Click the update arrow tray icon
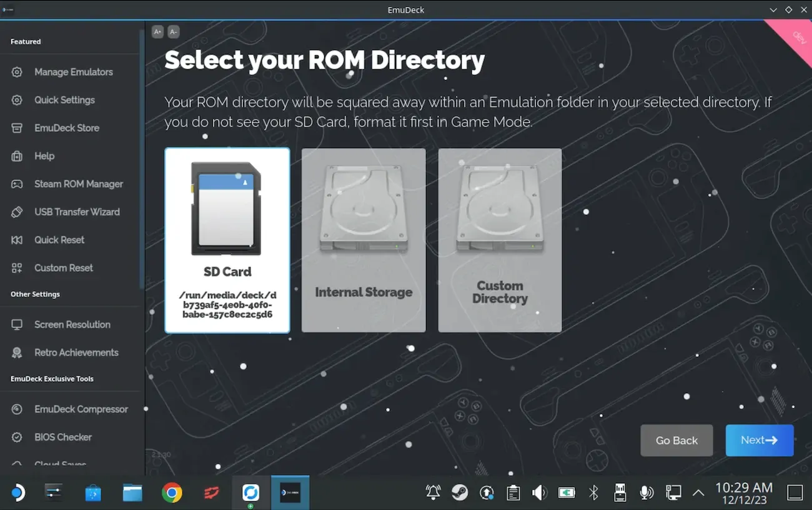 tap(487, 492)
